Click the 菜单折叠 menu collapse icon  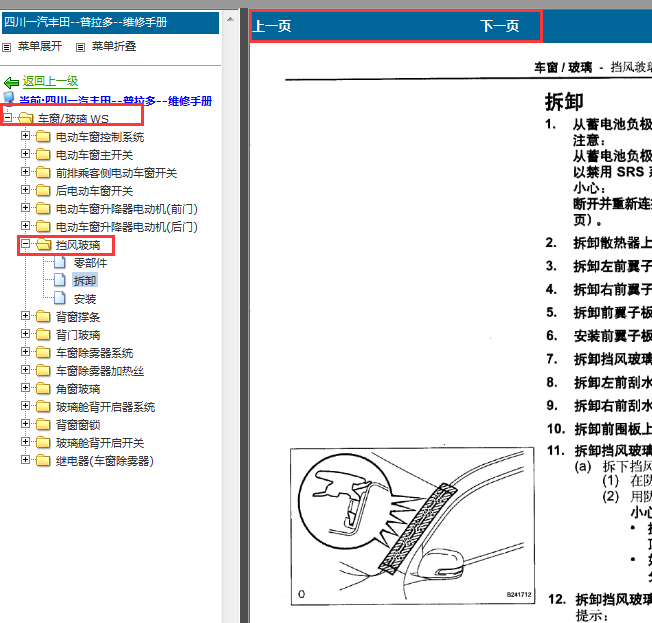(x=81, y=47)
